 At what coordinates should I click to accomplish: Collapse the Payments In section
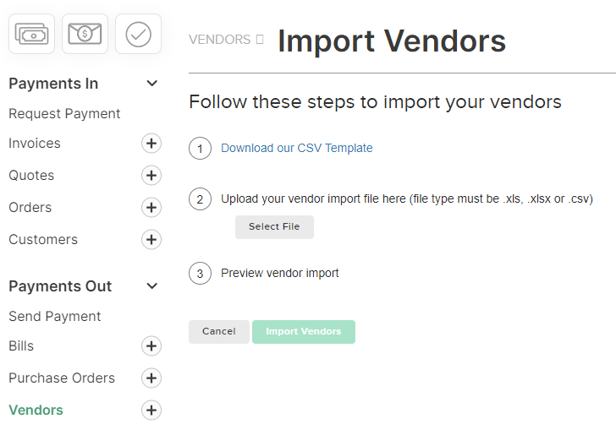click(x=152, y=83)
